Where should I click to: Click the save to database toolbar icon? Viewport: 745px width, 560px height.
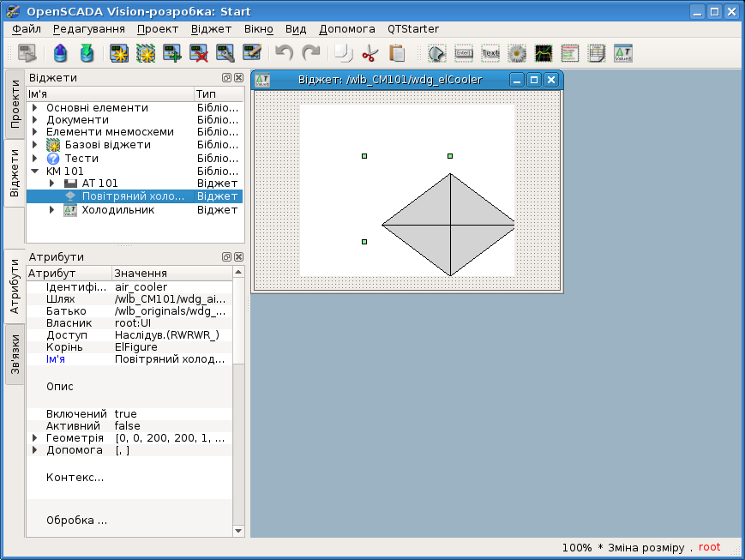point(87,53)
